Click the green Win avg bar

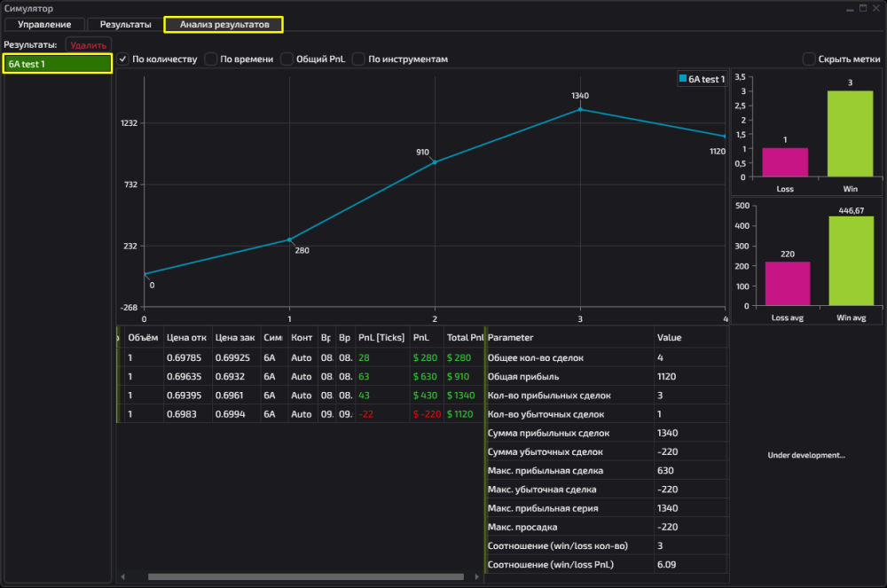point(852,262)
